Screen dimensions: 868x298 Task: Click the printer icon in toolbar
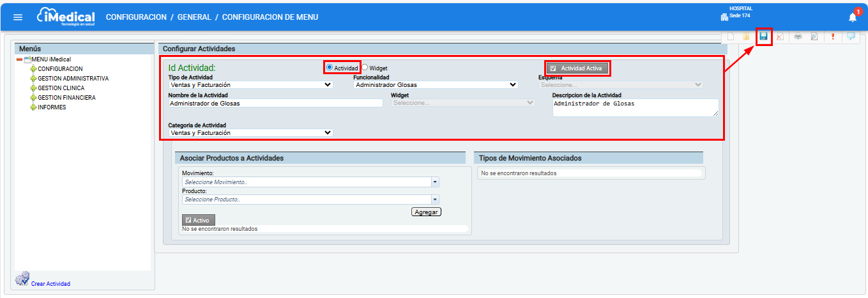pyautogui.click(x=798, y=37)
